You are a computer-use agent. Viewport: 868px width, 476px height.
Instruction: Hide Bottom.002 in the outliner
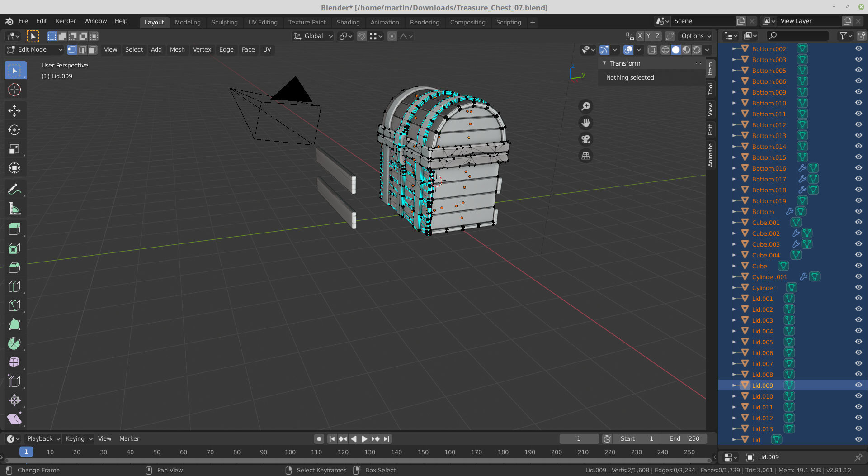(859, 48)
